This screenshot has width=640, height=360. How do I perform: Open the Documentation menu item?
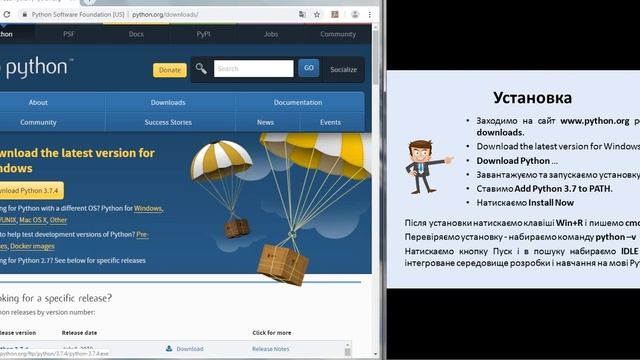298,102
